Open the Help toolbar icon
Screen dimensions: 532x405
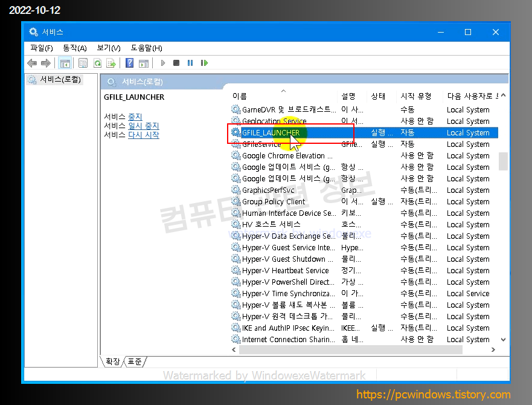[130, 63]
